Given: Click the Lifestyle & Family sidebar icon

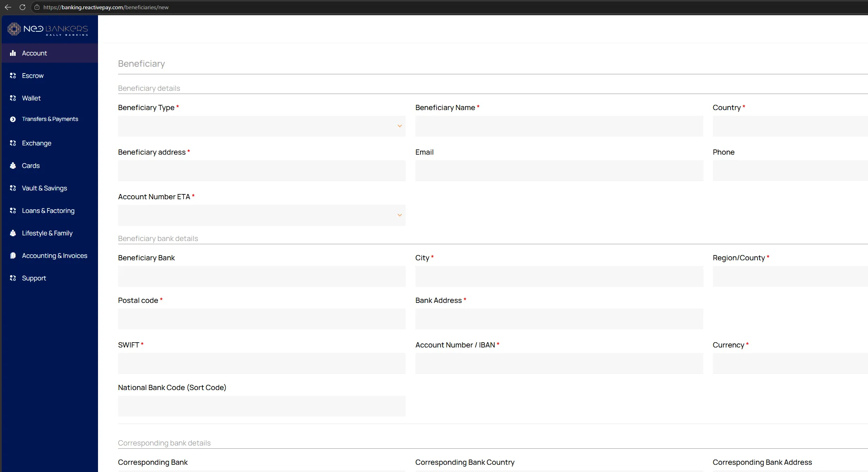Looking at the screenshot, I should [13, 233].
